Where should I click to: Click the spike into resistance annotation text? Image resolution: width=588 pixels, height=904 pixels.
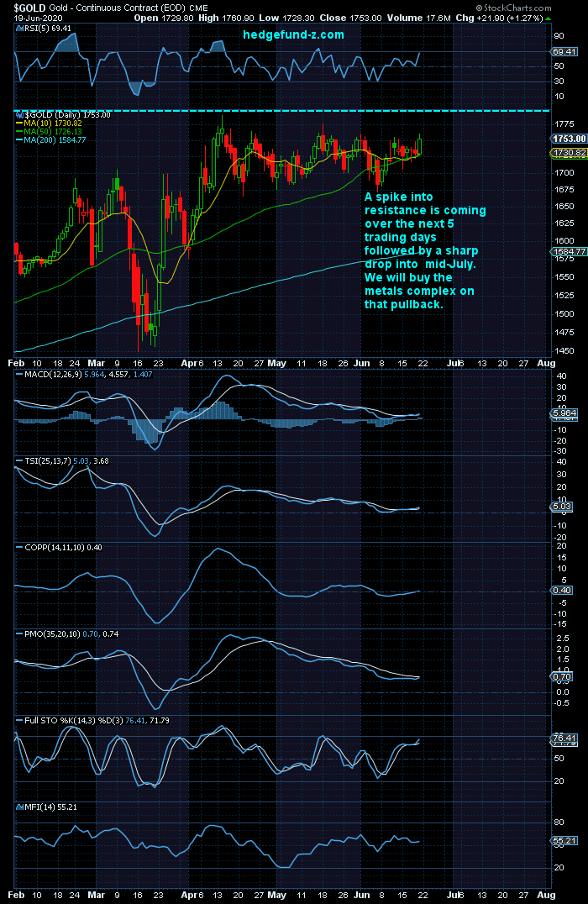point(425,250)
